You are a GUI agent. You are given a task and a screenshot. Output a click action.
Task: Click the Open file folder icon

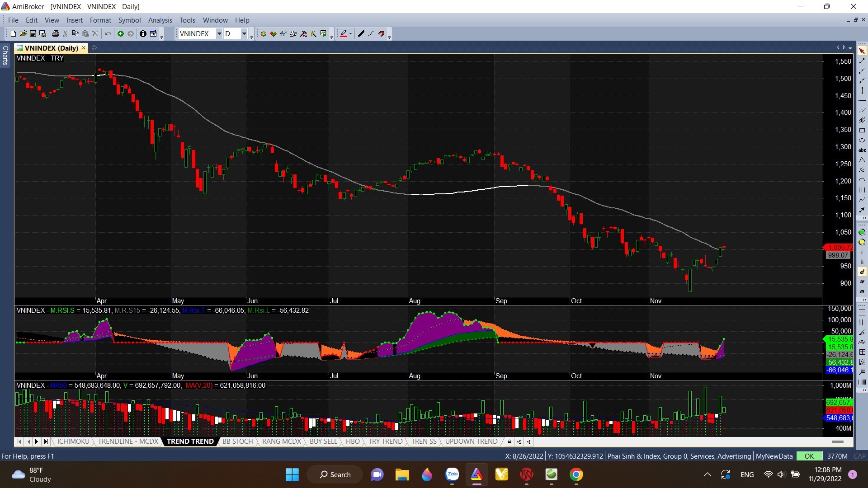point(23,34)
